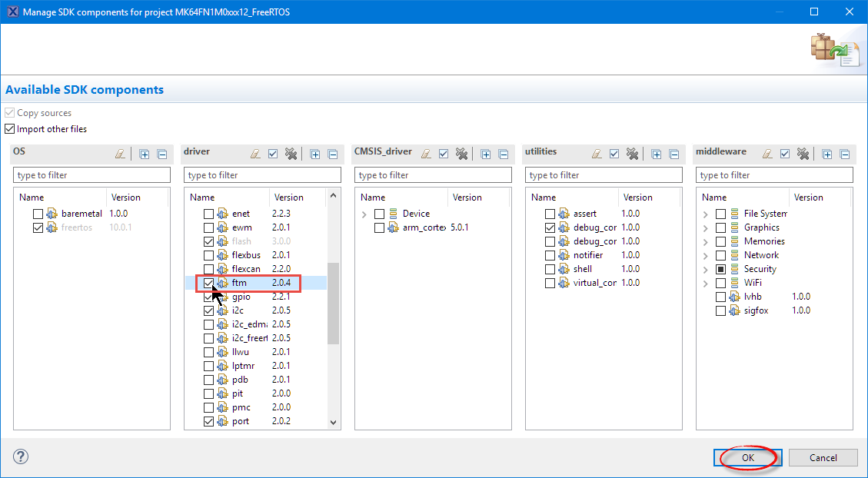Viewport: 868px width, 478px height.
Task: Expand the File System middleware node
Action: pyautogui.click(x=705, y=214)
